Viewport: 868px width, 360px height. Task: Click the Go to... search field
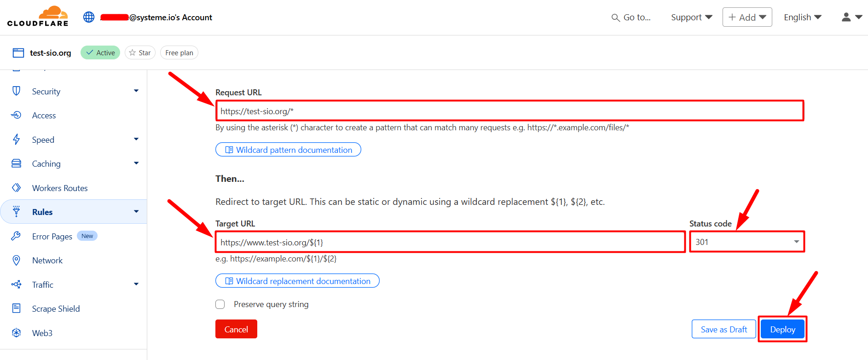pyautogui.click(x=631, y=17)
